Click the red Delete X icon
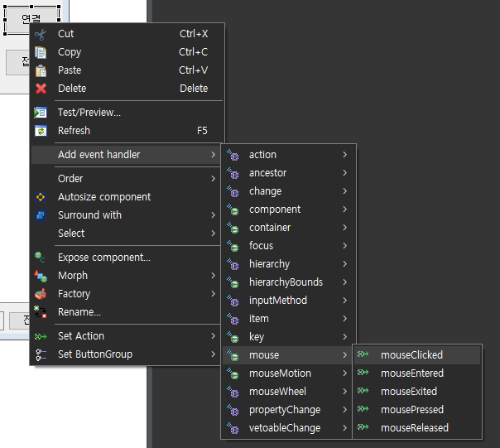 [x=41, y=89]
